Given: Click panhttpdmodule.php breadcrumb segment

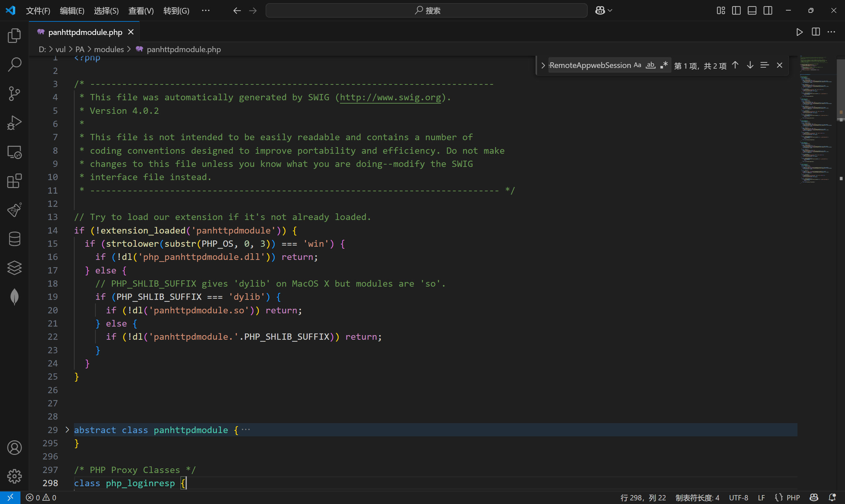Looking at the screenshot, I should tap(184, 49).
